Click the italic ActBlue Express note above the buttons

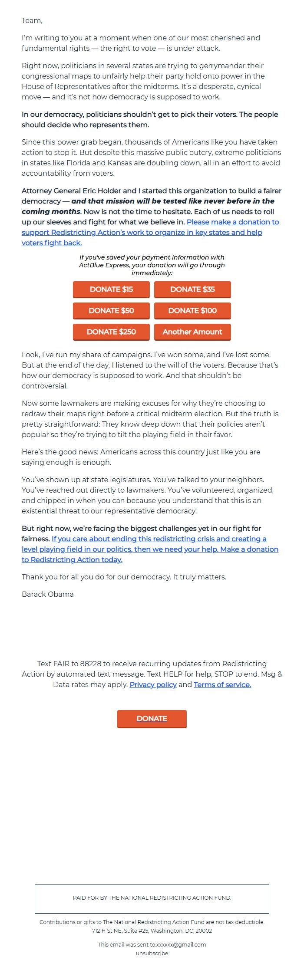tap(152, 265)
